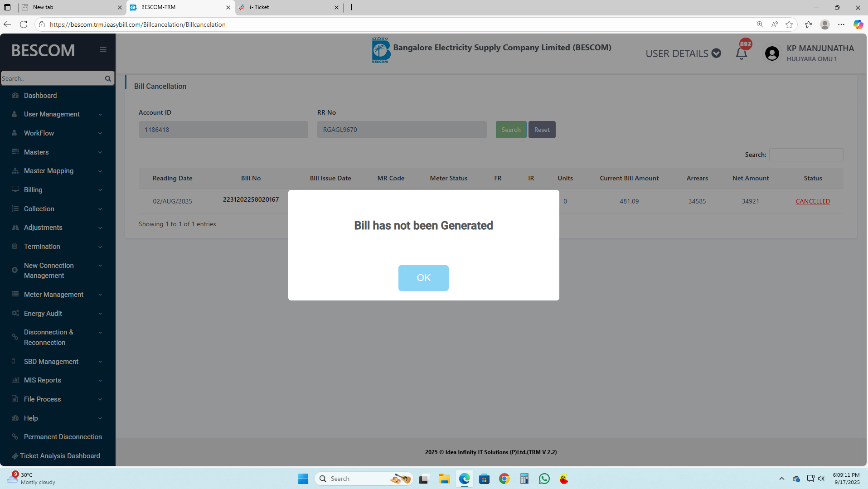The image size is (868, 489).
Task: Open File Explorer from the taskbar
Action: (444, 479)
